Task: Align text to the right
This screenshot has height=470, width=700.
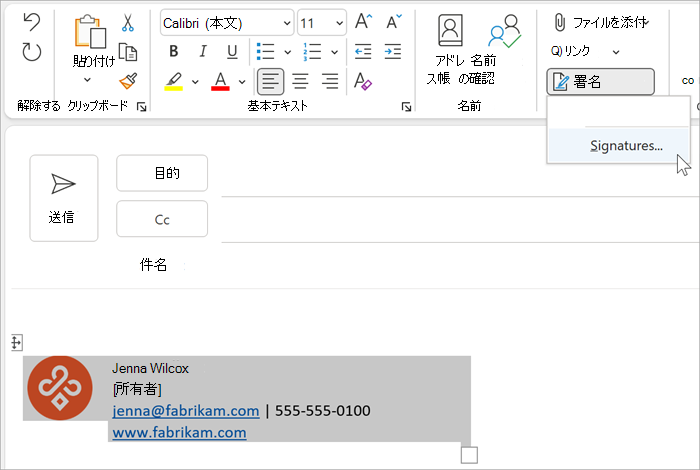Action: pos(330,81)
